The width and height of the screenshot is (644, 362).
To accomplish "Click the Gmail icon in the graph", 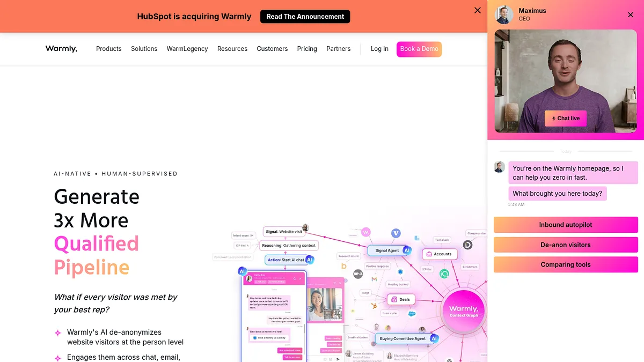I will pos(374,279).
